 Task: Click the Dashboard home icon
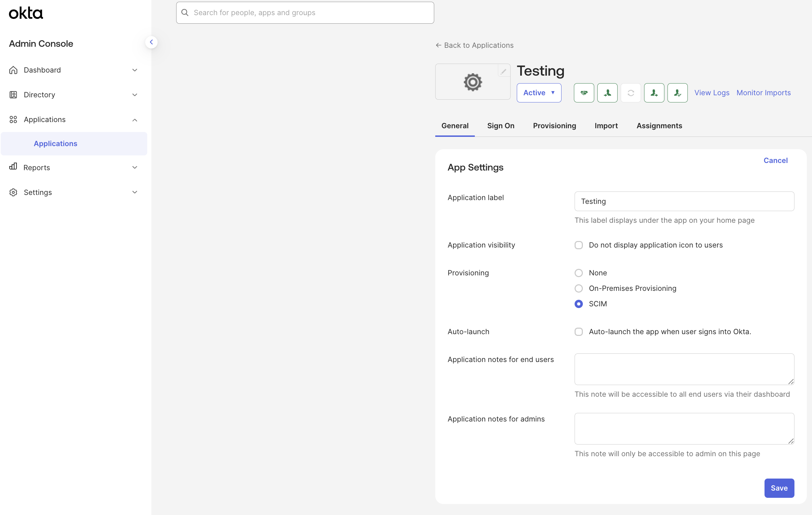[x=13, y=70]
